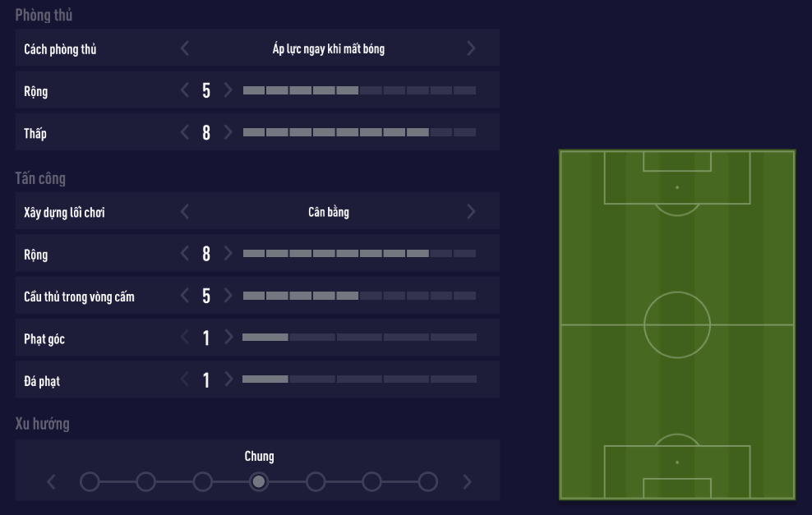Screen dimensions: 812x515
Task: Decrease the Thấp depth value
Action: [185, 132]
